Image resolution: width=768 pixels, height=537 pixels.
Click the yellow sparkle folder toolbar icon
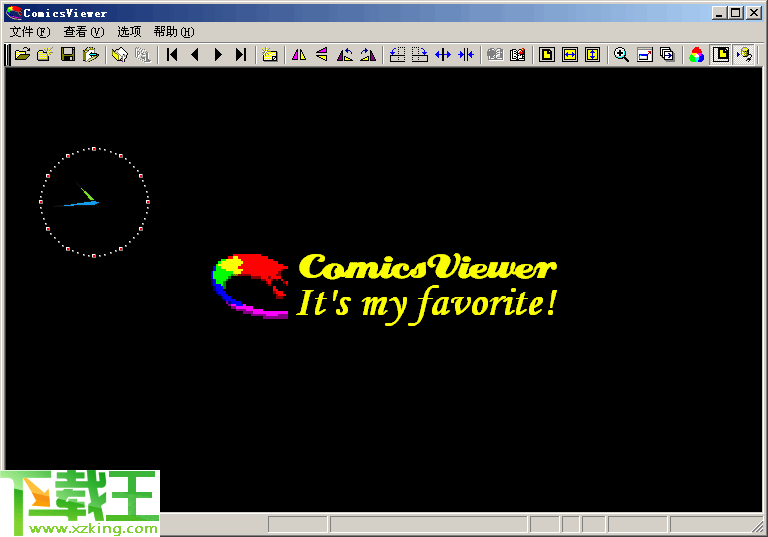tap(269, 54)
